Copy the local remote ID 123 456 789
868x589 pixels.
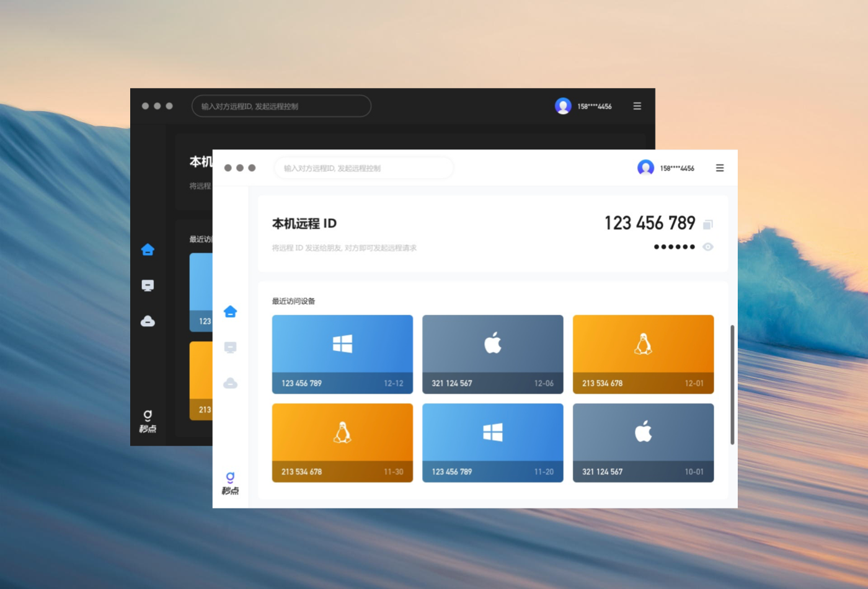click(x=708, y=224)
